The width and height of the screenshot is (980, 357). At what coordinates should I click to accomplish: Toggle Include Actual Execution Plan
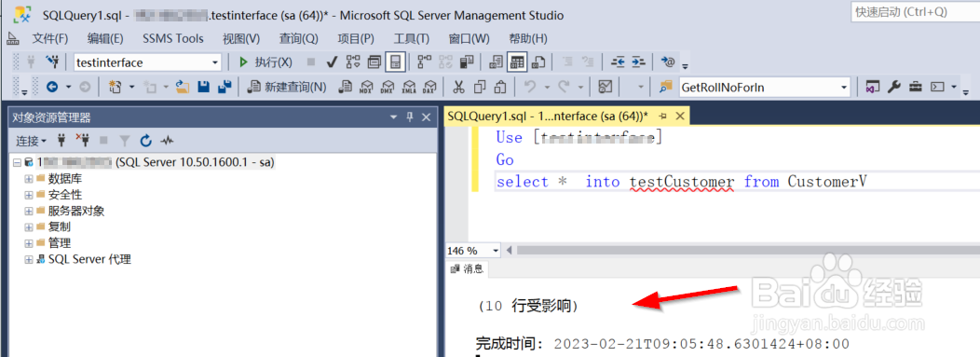pos(425,62)
